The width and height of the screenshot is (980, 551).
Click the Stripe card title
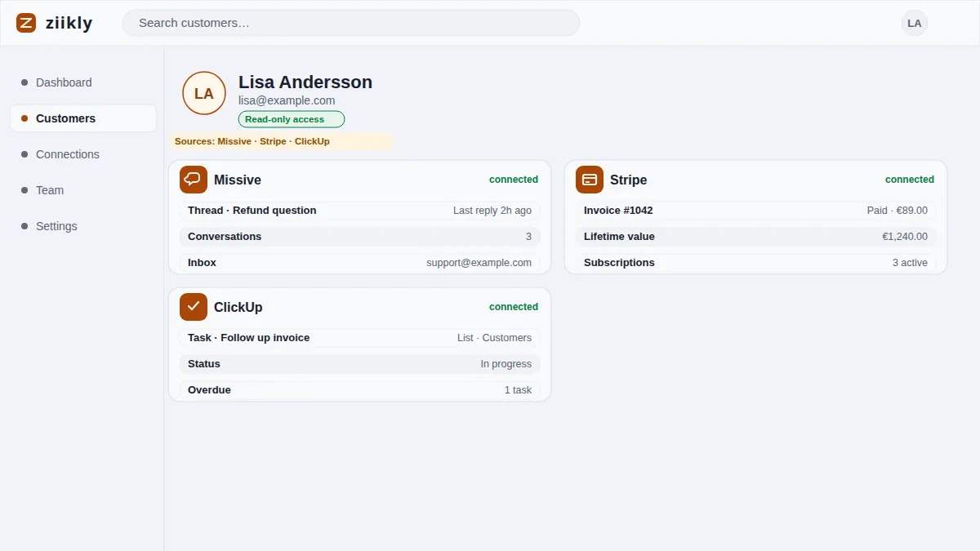628,180
